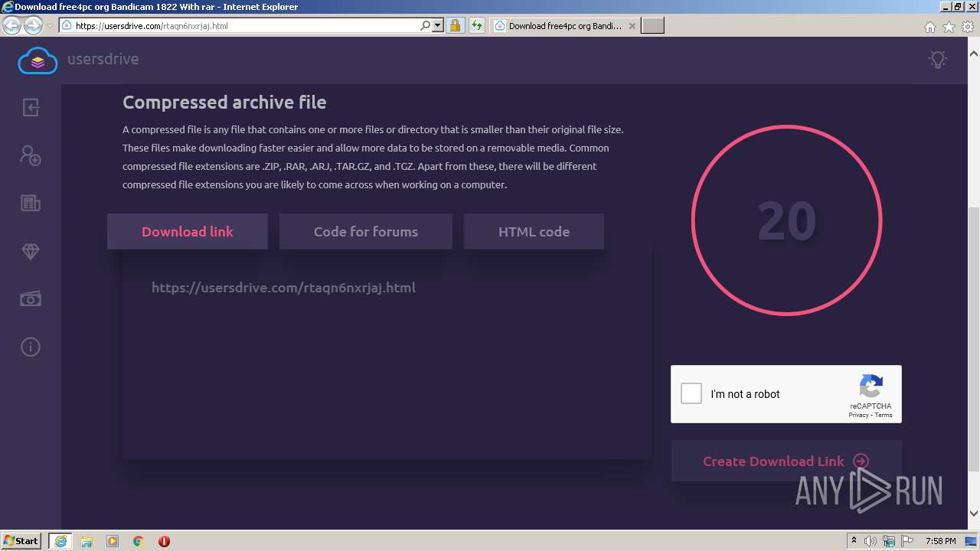Open the news sidebar icon
Screen dimensions: 980x551
[x=31, y=203]
